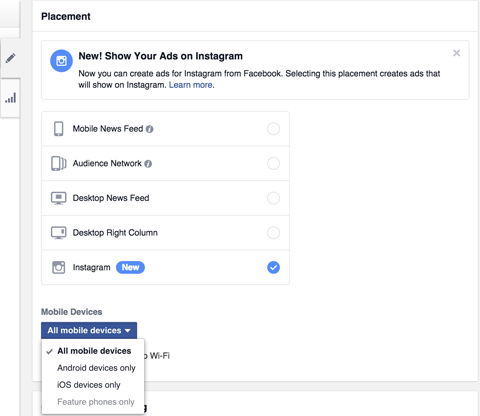The width and height of the screenshot is (480, 416).
Task: Click the Audience Network devices icon
Action: [x=59, y=163]
